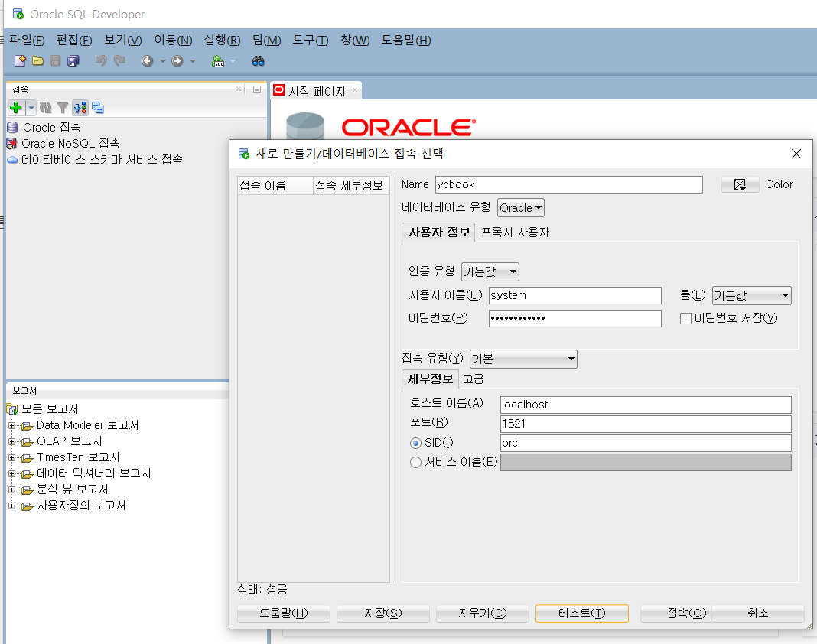Click the Save disk toolbar icon

(55, 61)
